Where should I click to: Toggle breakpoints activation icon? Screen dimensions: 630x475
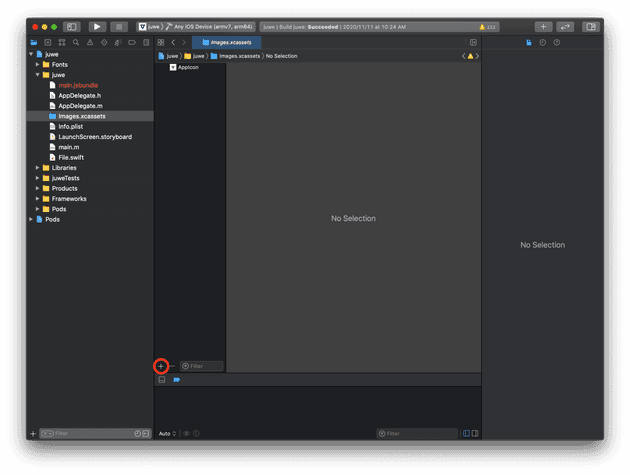click(176, 380)
